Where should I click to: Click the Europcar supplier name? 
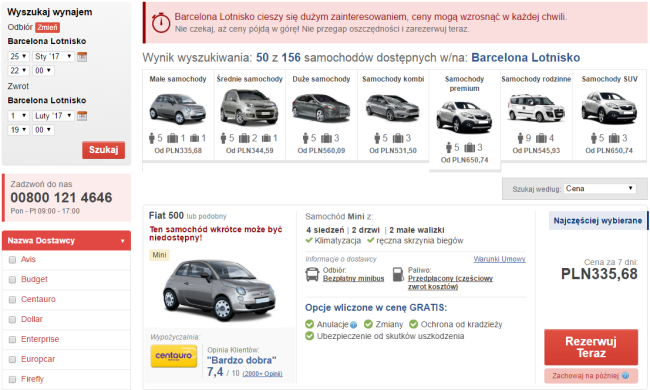coord(38,359)
